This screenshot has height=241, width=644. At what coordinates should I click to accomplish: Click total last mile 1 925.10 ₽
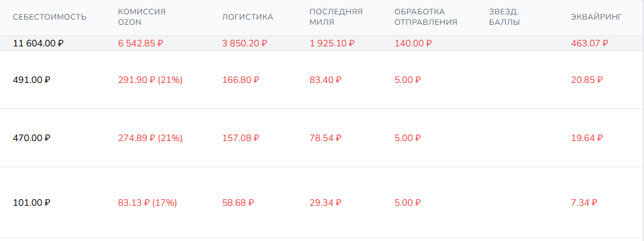click(x=332, y=43)
